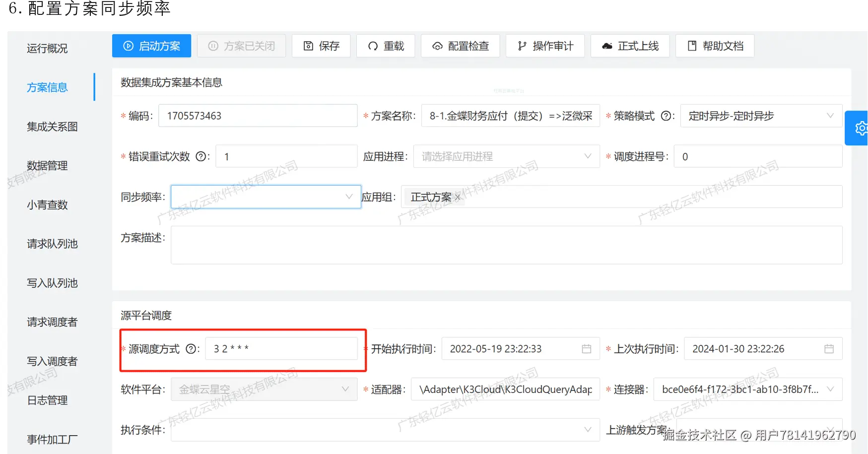Open 数据管理 in the sidebar

(x=47, y=166)
